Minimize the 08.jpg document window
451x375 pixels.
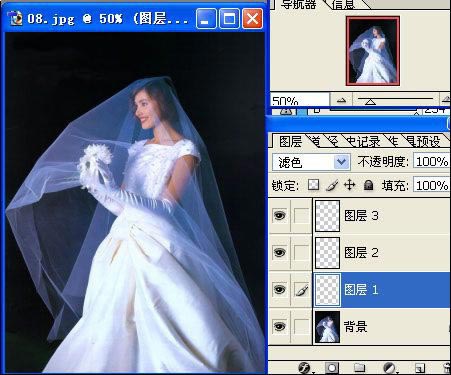click(206, 18)
